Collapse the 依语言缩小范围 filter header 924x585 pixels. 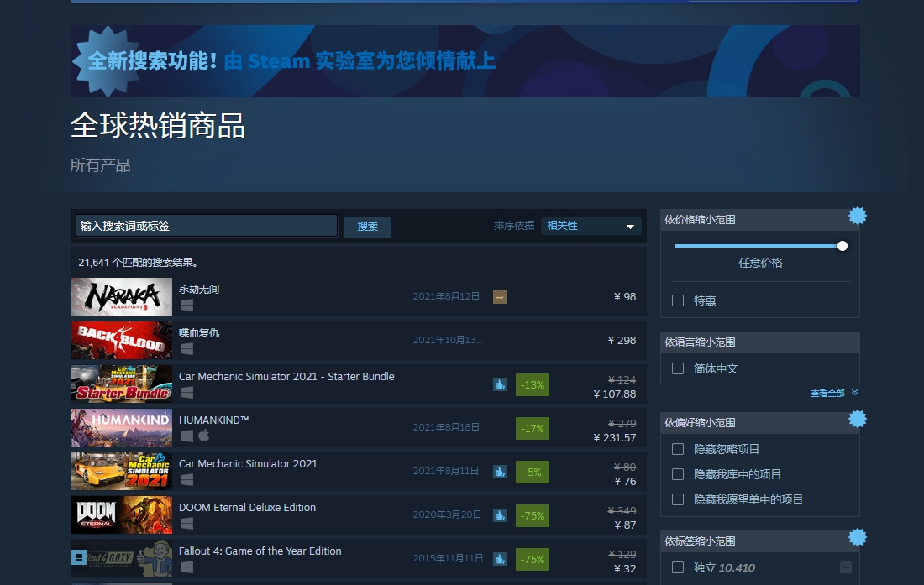point(759,342)
